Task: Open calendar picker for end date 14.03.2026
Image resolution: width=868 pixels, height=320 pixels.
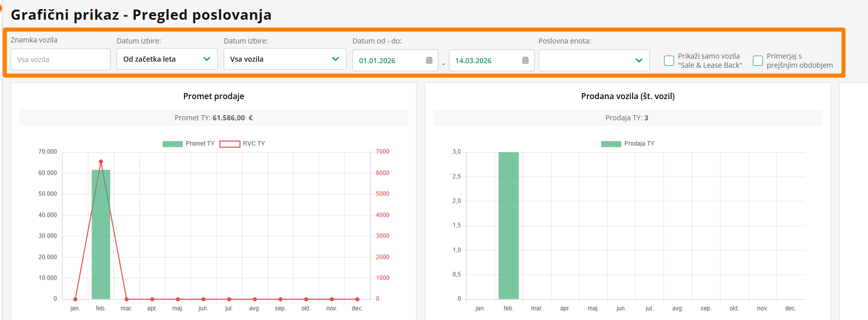Action: [x=525, y=61]
